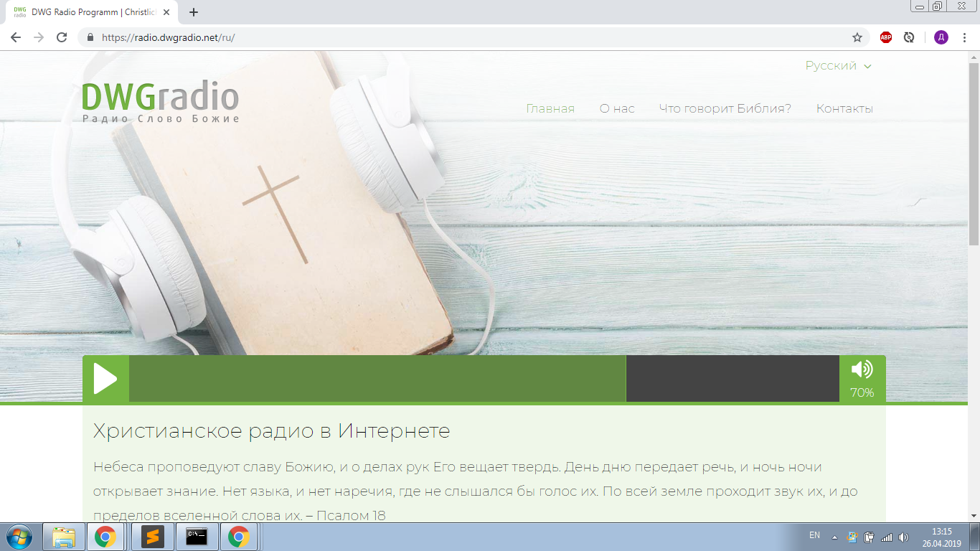
Task: Click the sync extension icon beside ABP
Action: [909, 37]
